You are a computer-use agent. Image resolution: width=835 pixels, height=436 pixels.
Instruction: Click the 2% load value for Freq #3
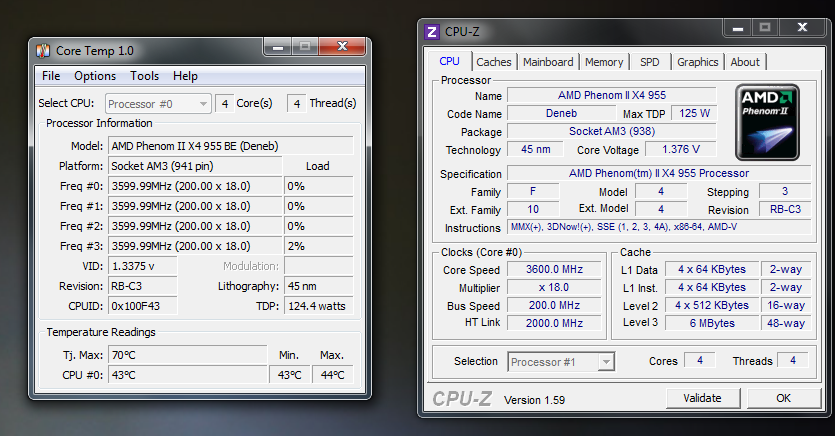[318, 246]
